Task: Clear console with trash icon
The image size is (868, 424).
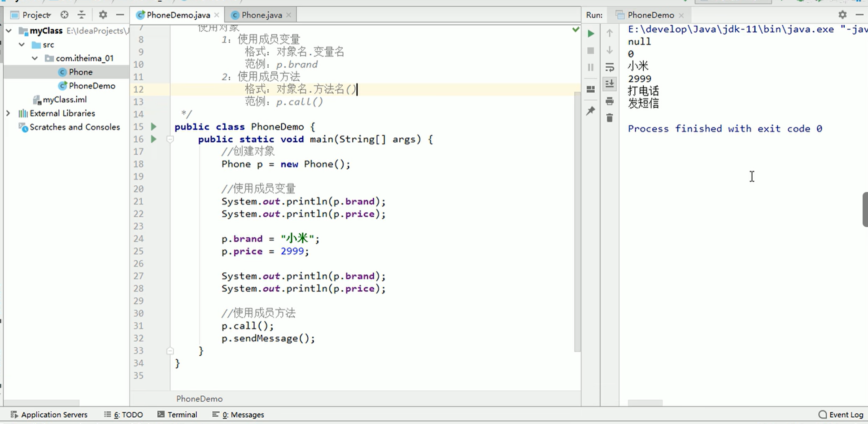Action: click(610, 118)
